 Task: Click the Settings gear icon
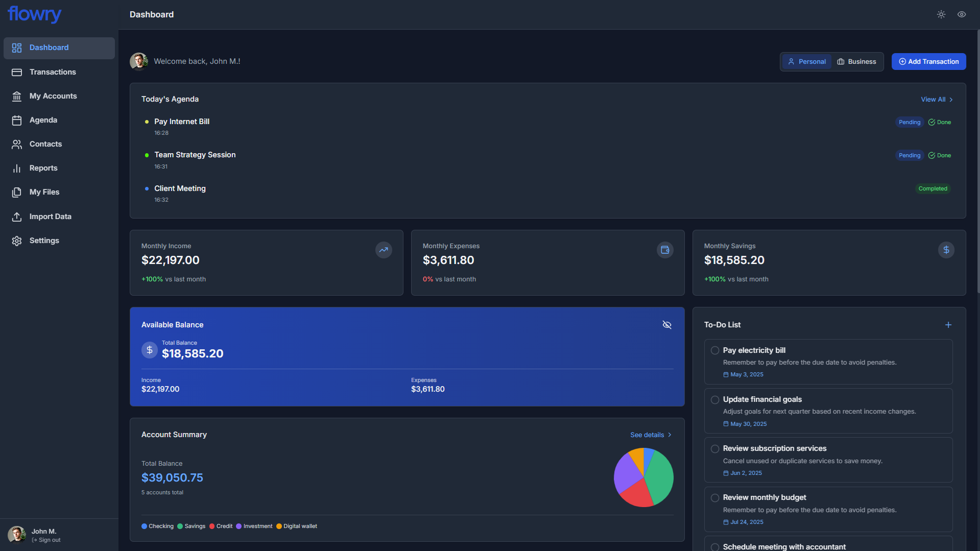click(x=17, y=241)
